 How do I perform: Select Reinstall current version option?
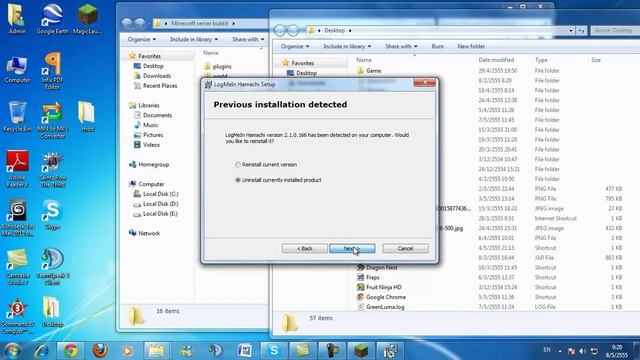pyautogui.click(x=266, y=164)
